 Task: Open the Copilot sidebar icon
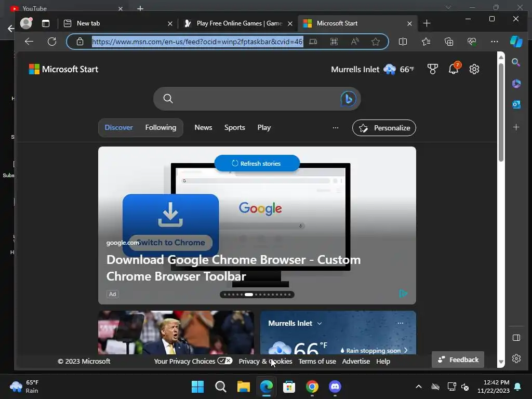(x=516, y=42)
